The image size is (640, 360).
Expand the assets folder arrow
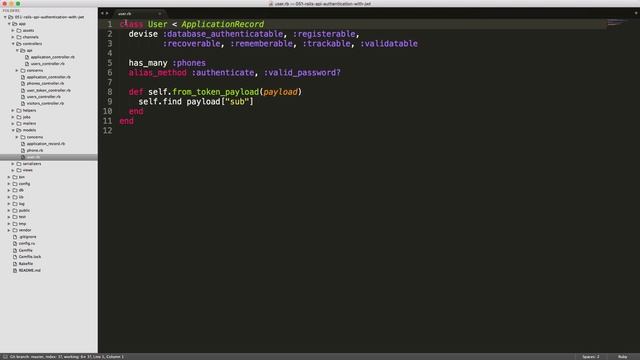[13, 30]
